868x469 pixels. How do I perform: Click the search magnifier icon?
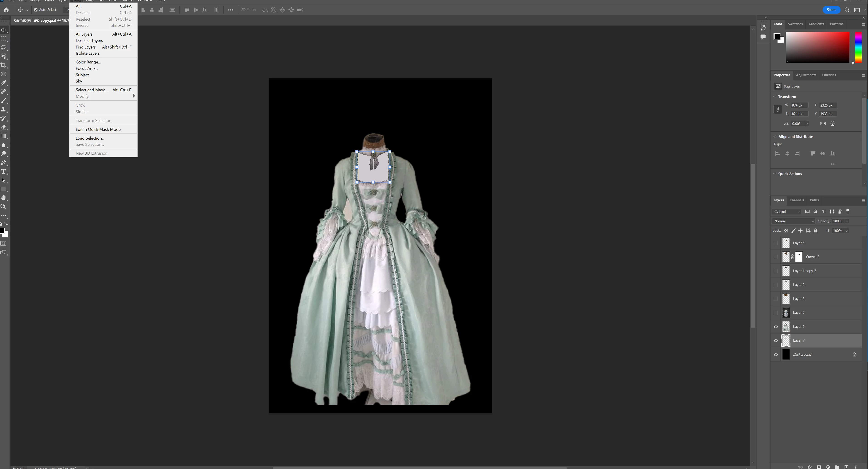pyautogui.click(x=847, y=10)
